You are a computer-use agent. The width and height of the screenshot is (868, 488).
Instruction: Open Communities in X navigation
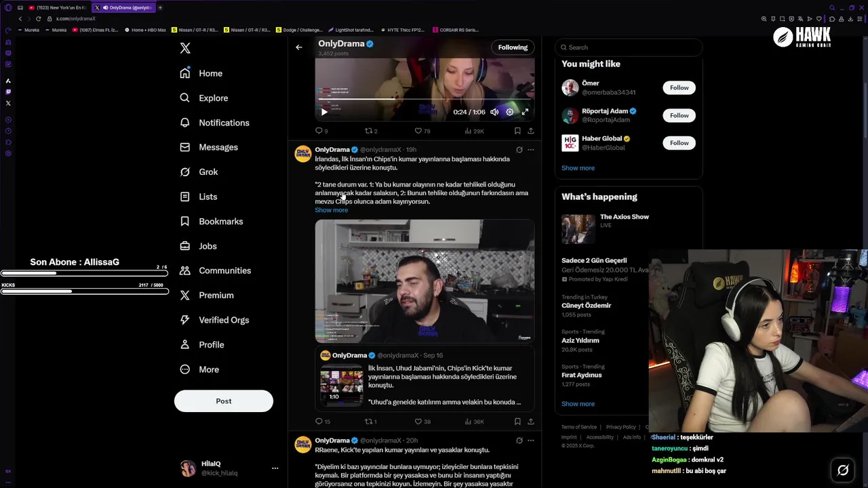[x=216, y=270]
